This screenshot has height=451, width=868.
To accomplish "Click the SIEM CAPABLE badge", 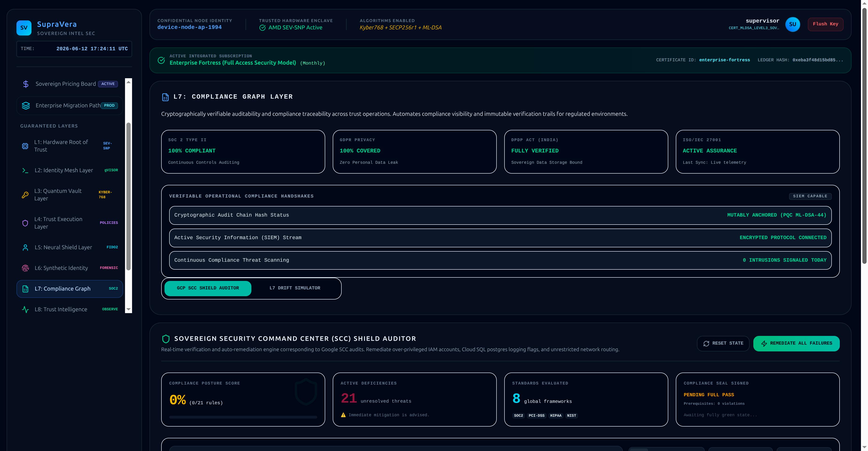I will [810, 196].
